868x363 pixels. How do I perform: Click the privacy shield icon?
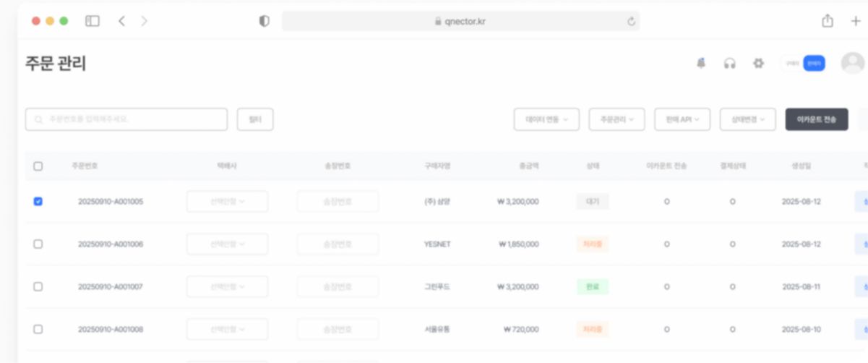(x=265, y=21)
